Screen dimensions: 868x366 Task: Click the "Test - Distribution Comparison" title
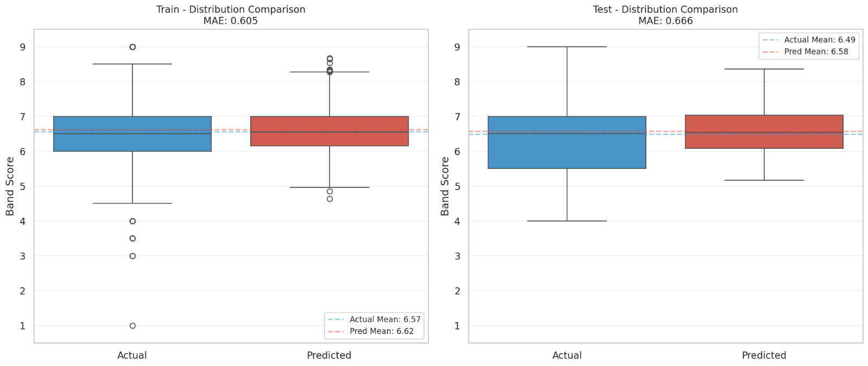click(666, 10)
